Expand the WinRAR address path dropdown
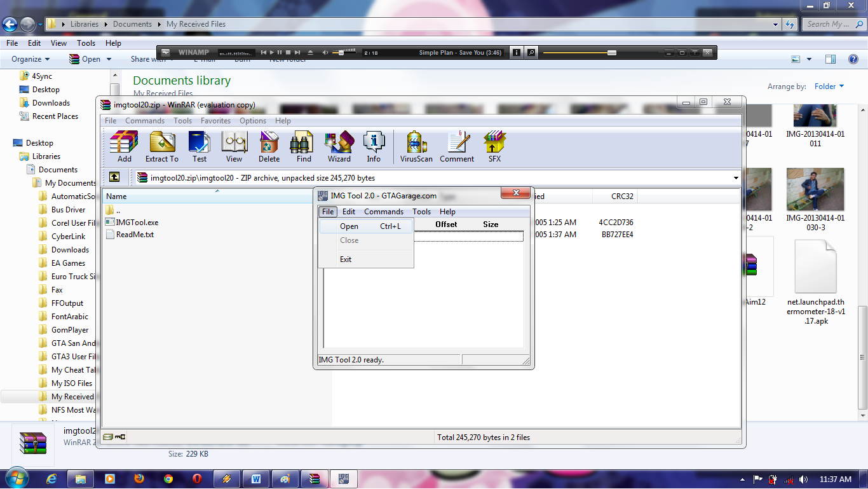Viewport: 868px width, 489px height. click(x=736, y=178)
